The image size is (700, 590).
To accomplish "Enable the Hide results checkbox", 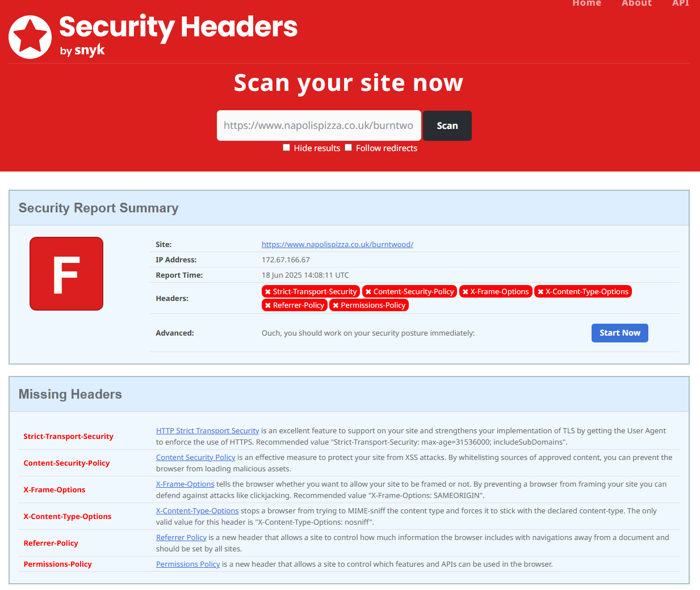I will coord(287,148).
